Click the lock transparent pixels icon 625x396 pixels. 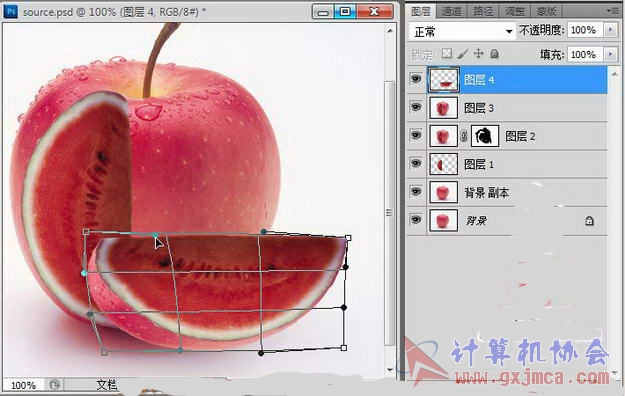click(447, 53)
